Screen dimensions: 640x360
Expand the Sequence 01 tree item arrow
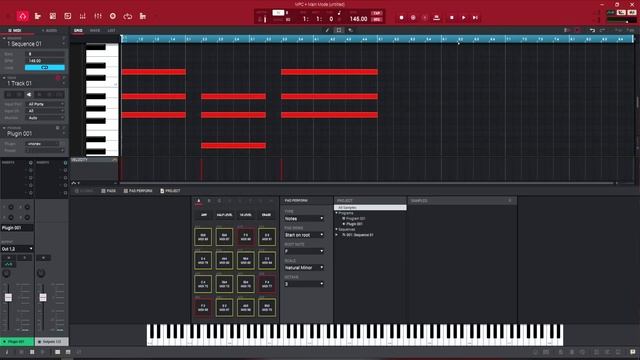[x=337, y=235]
